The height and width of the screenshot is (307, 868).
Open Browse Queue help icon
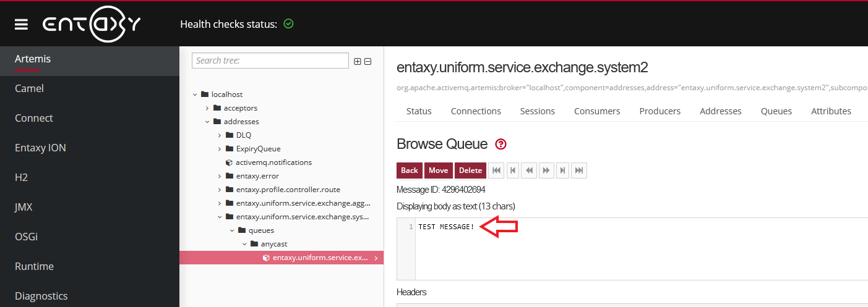tap(501, 145)
